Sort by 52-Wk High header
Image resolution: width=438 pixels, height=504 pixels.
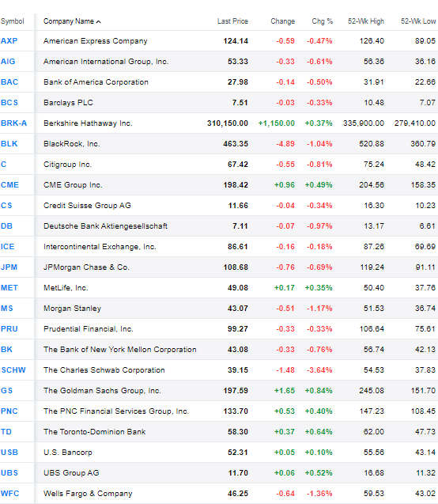pyautogui.click(x=366, y=21)
